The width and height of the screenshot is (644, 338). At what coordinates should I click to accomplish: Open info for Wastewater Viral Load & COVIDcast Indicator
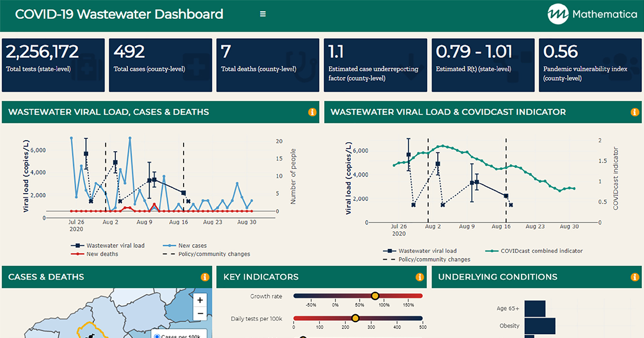pyautogui.click(x=634, y=112)
